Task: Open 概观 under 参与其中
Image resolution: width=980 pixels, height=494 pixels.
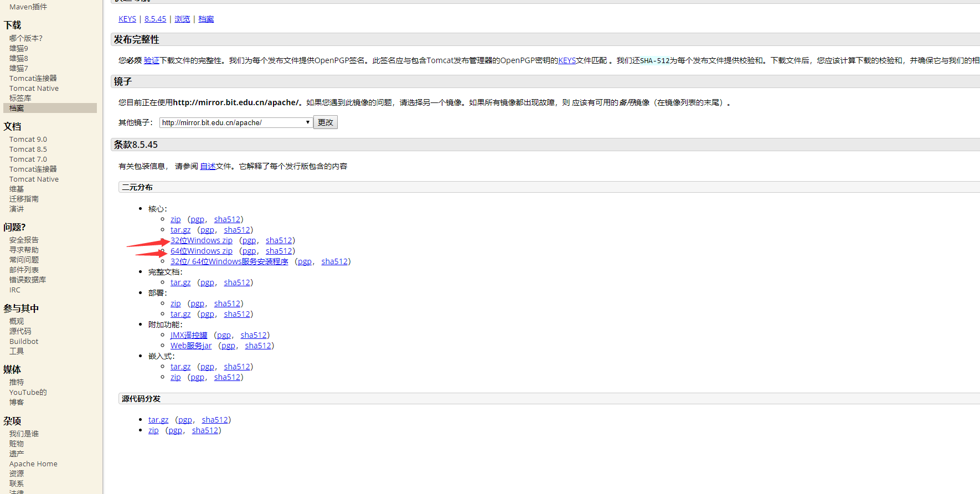Action: (17, 321)
